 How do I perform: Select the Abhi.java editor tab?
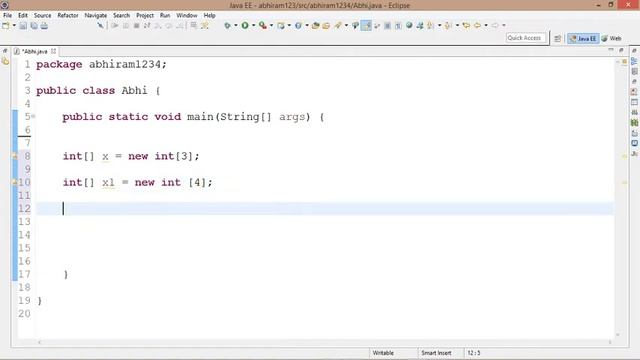(34, 51)
